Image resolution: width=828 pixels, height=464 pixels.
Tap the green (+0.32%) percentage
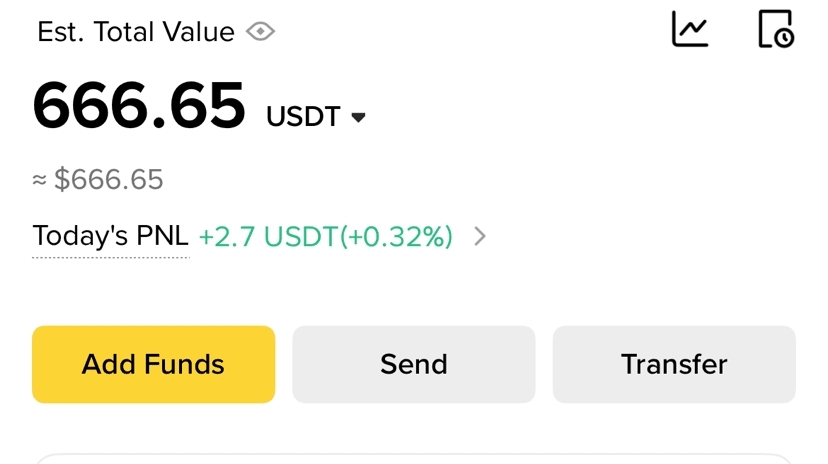(x=397, y=236)
